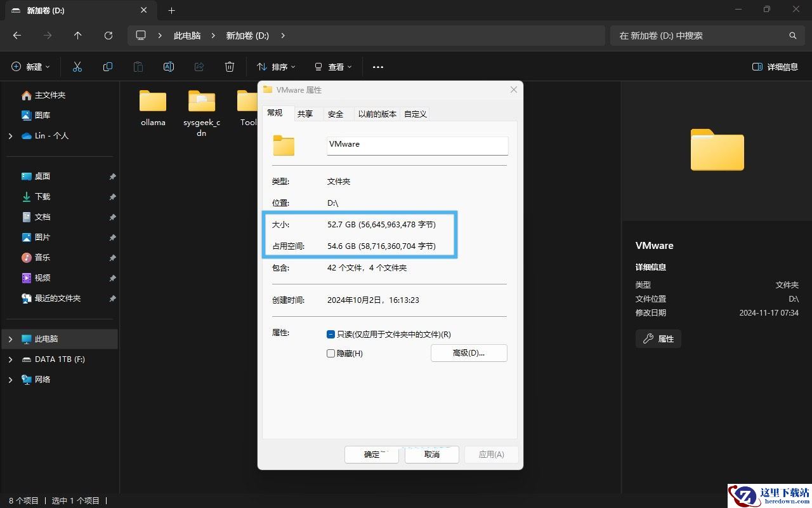The height and width of the screenshot is (508, 812).
Task: Click 此电脑 in the address bar
Action: point(187,36)
